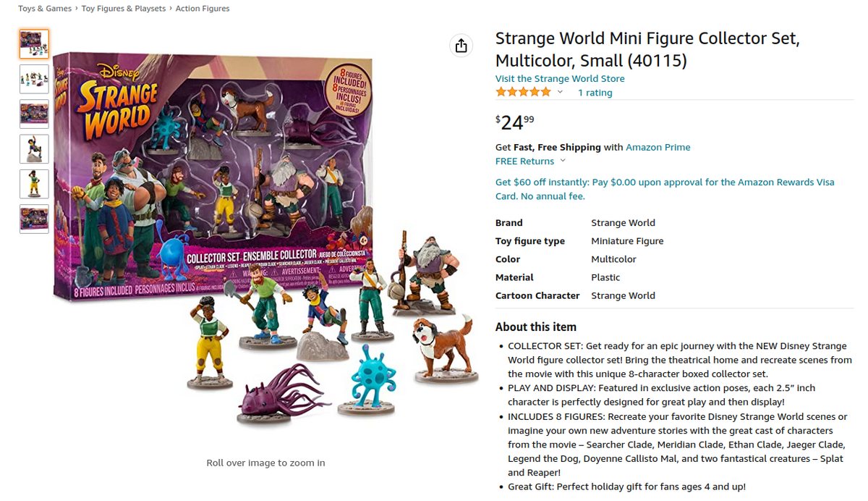
Task: Click the product title heading
Action: click(647, 49)
